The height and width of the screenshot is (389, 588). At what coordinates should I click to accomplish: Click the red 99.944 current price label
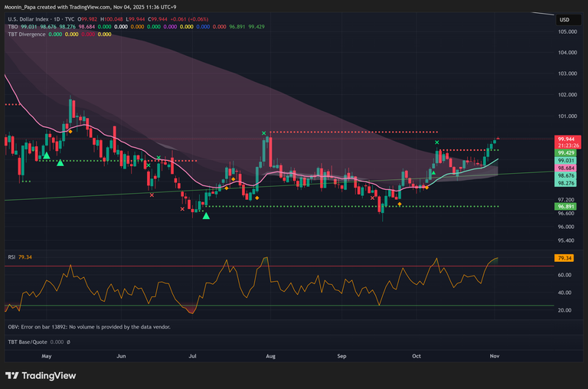pos(566,139)
